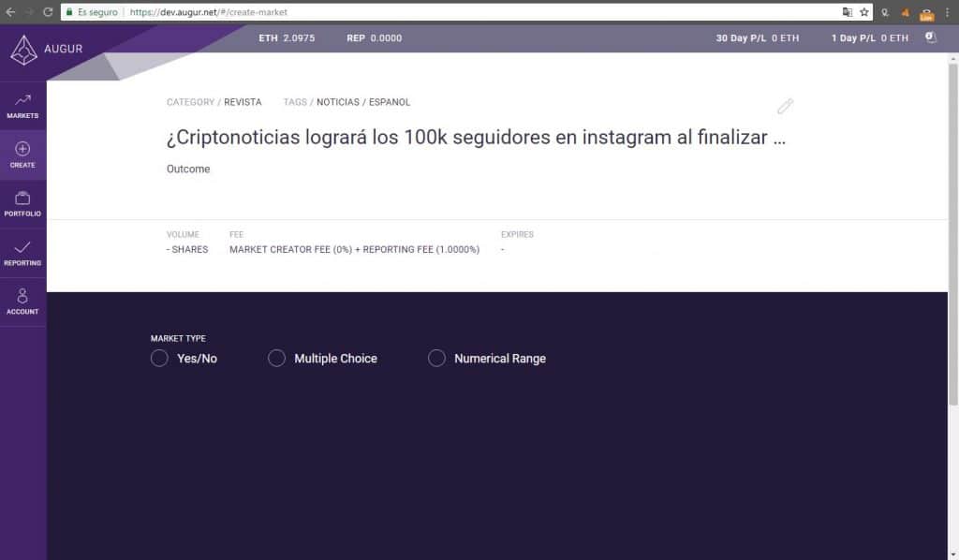Open the orange briefcase extension icon
The height and width of the screenshot is (560, 959).
(x=926, y=13)
